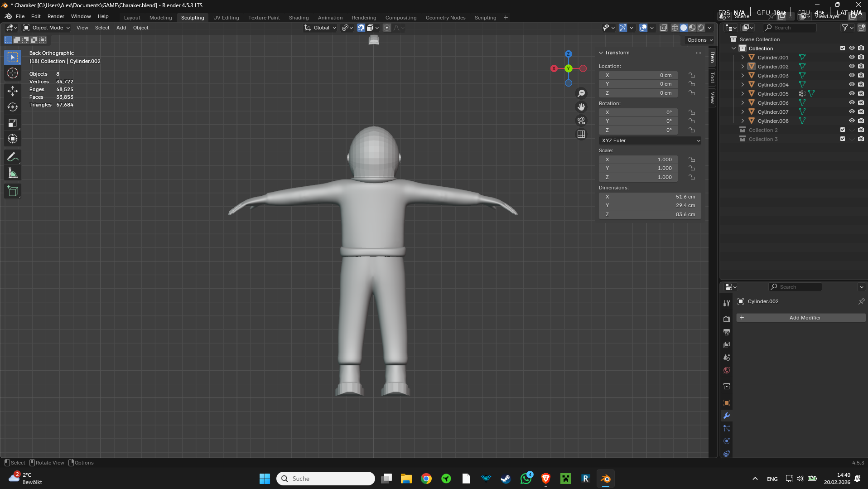Image resolution: width=868 pixels, height=489 pixels.
Task: Open the viewport shading options dropdown arrow
Action: pos(709,28)
